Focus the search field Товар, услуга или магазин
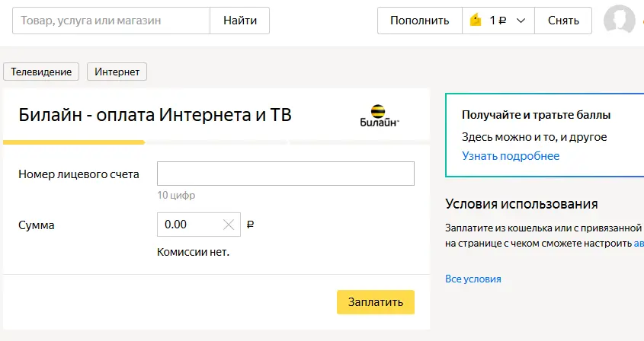The height and width of the screenshot is (341, 644). 111,21
